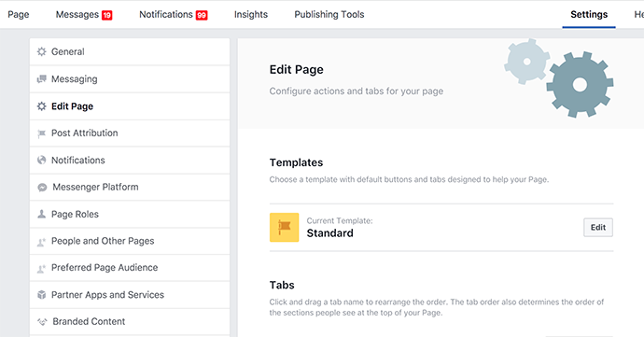Click the 'Standard' template name
Viewport: 644px width, 337px height.
[329, 233]
